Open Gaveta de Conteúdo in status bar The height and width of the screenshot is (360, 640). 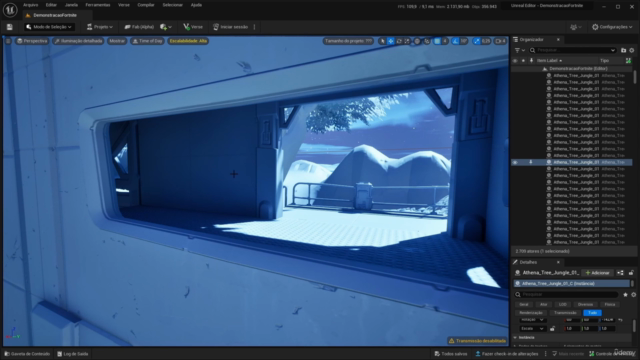tap(27, 354)
